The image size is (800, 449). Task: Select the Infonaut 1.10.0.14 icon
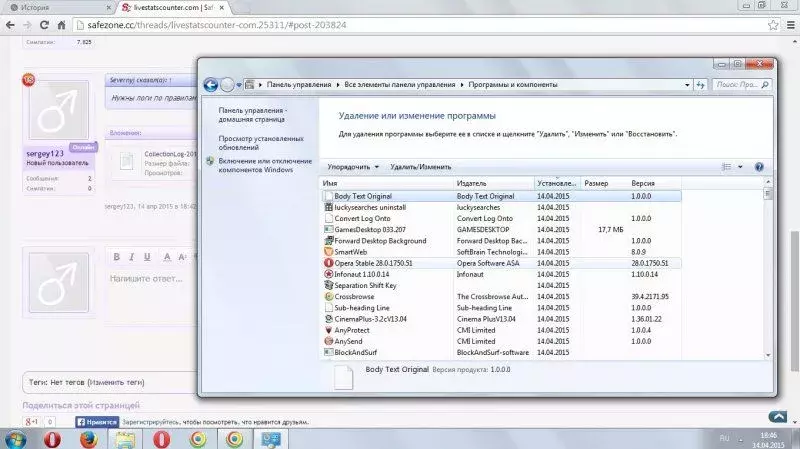(329, 274)
